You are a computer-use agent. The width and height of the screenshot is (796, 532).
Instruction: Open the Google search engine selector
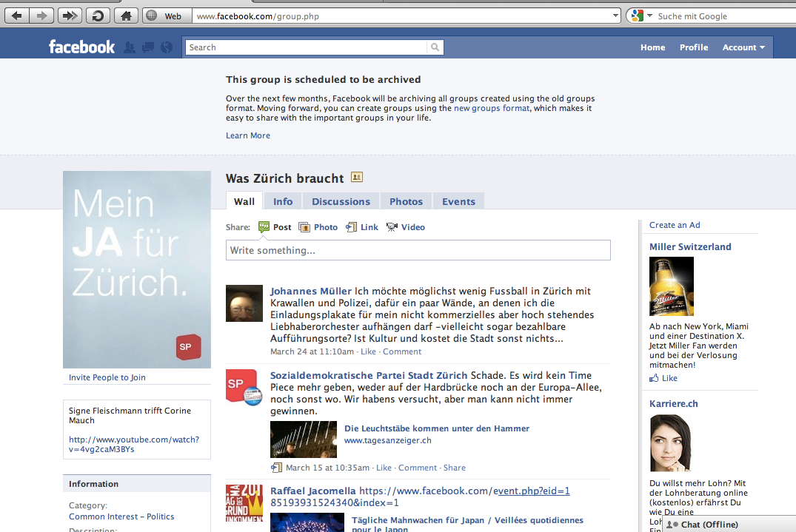(x=641, y=16)
